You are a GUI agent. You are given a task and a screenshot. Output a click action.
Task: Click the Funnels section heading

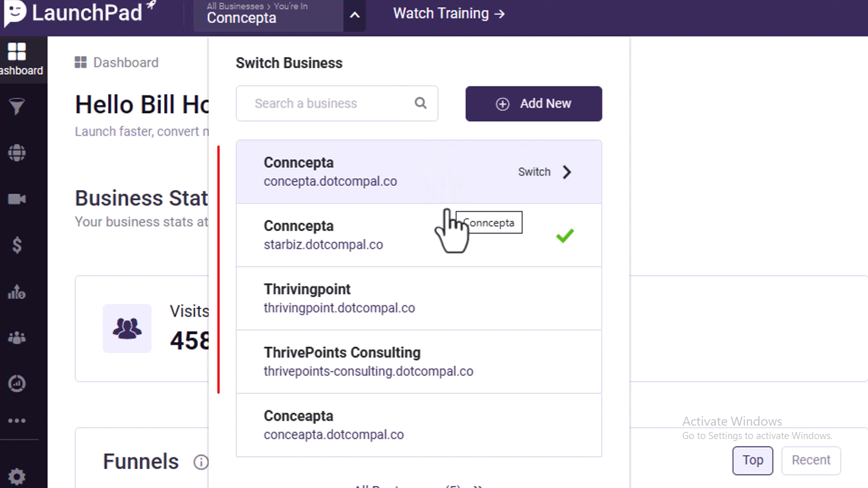pos(141,461)
